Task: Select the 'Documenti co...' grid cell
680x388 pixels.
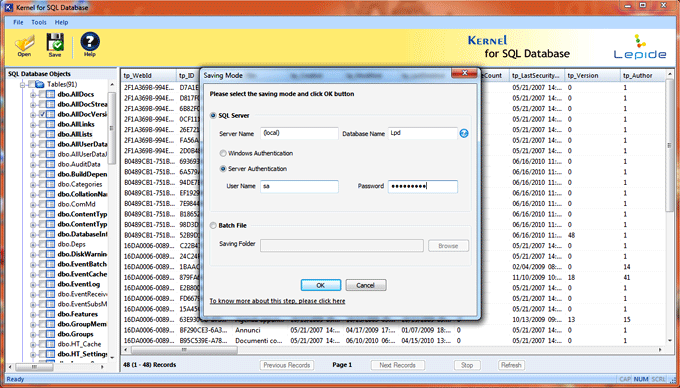Action: [x=260, y=341]
